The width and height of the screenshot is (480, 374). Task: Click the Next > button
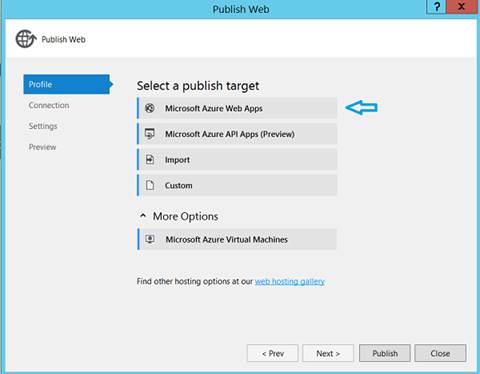[x=328, y=353]
